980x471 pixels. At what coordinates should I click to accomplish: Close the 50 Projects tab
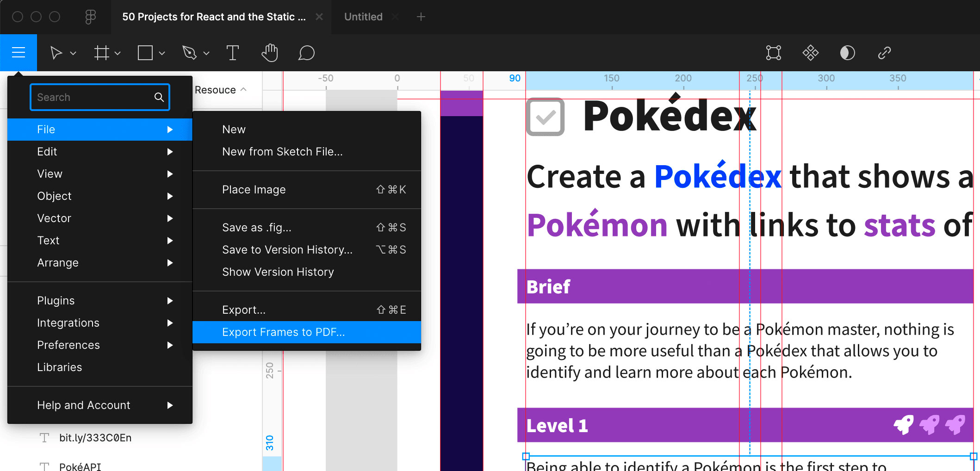(x=319, y=17)
